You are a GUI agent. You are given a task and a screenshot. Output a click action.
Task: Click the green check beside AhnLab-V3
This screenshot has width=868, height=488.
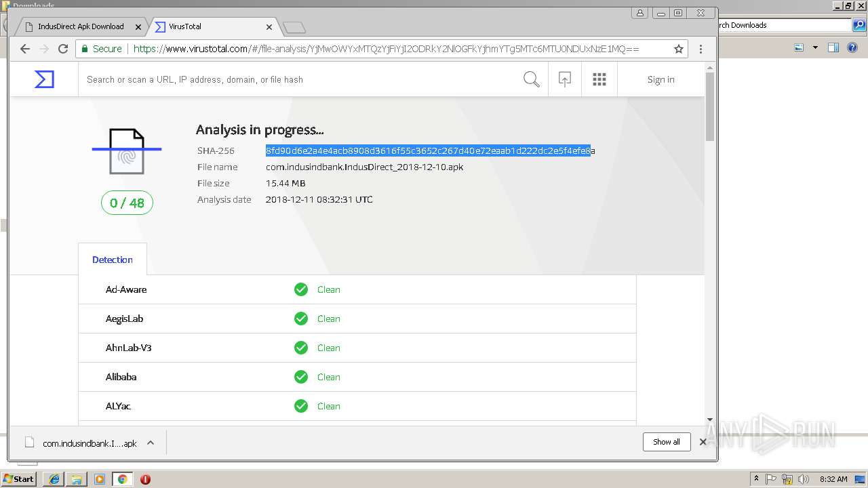pos(301,348)
